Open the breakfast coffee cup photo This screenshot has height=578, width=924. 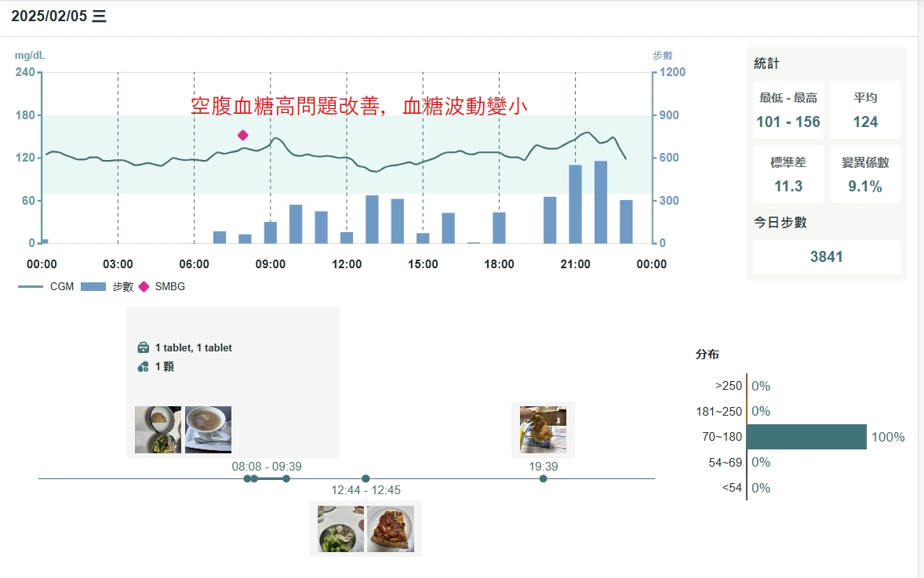coord(208,430)
